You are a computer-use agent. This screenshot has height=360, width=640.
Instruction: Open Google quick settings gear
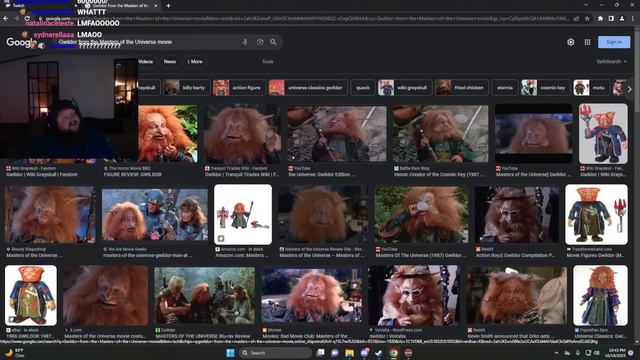pyautogui.click(x=571, y=42)
